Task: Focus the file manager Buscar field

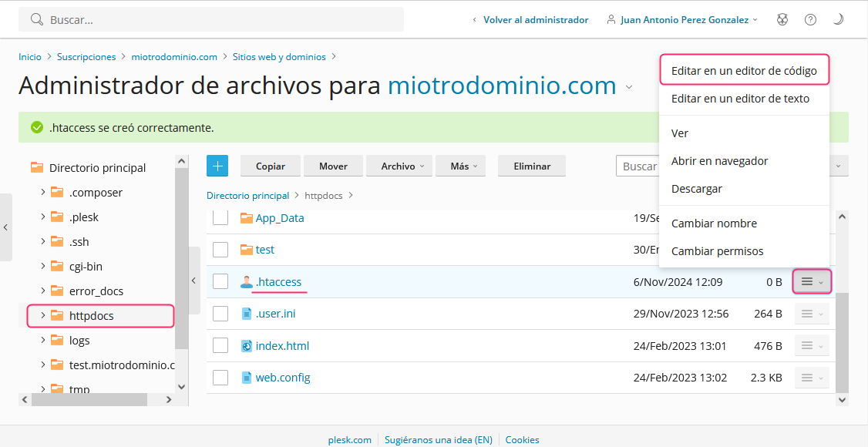Action: click(x=638, y=166)
